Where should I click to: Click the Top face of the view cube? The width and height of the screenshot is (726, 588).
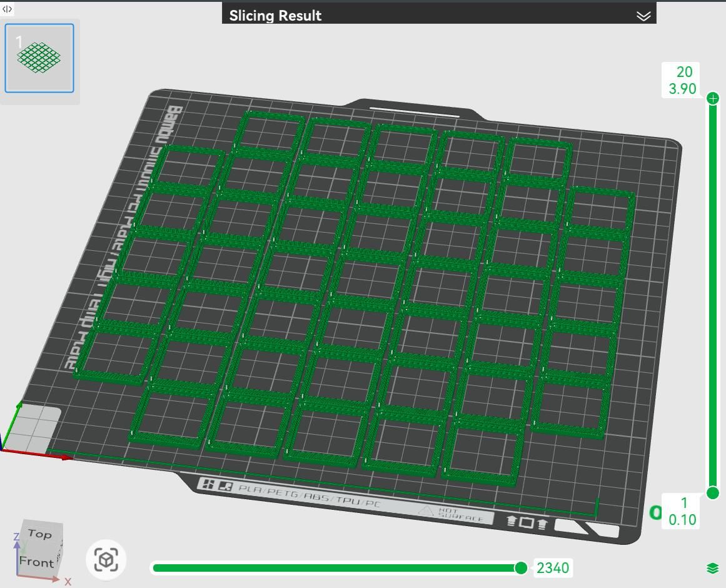41,534
